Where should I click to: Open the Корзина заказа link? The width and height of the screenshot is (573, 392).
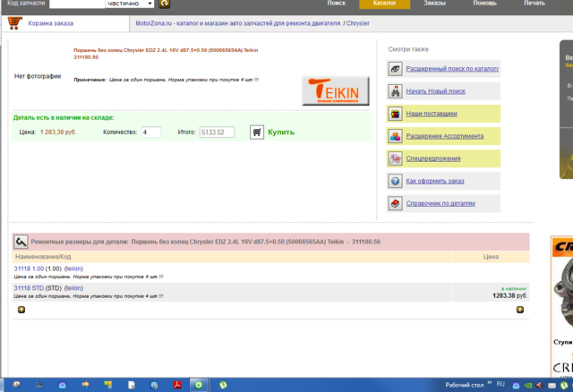click(51, 23)
